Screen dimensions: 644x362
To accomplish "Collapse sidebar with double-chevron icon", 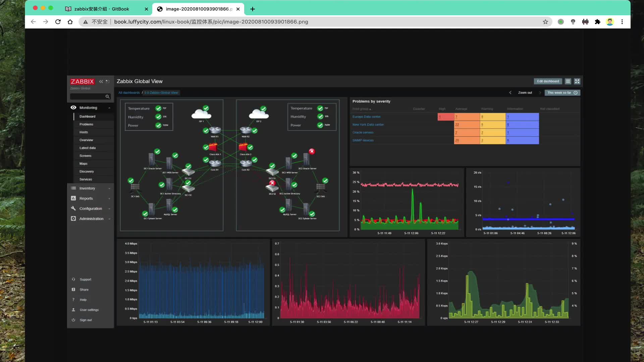I will coord(101,81).
